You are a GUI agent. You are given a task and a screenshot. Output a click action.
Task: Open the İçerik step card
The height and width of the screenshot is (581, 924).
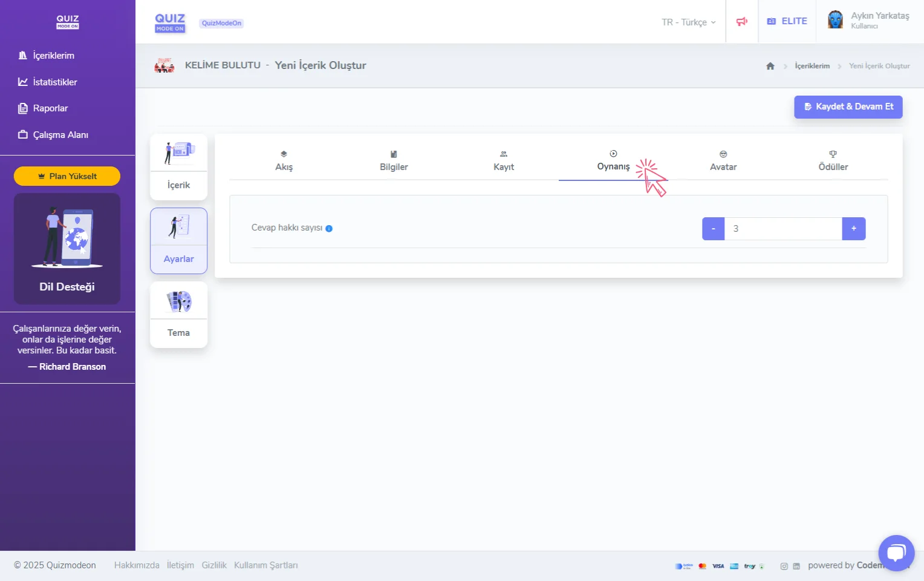[x=178, y=167]
